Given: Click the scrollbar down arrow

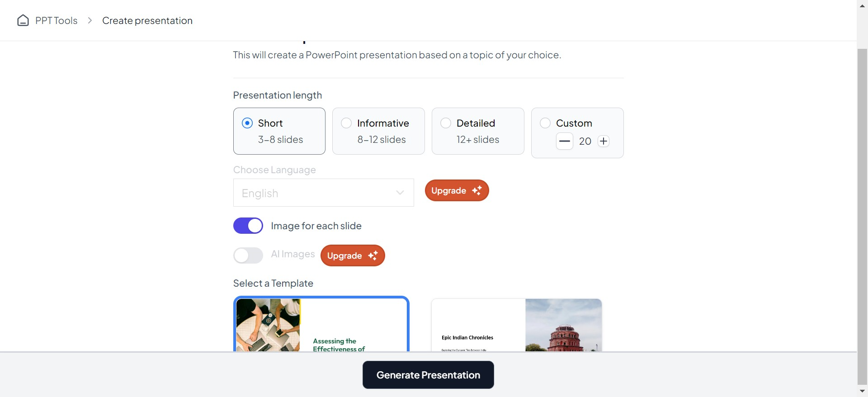Looking at the screenshot, I should (862, 391).
